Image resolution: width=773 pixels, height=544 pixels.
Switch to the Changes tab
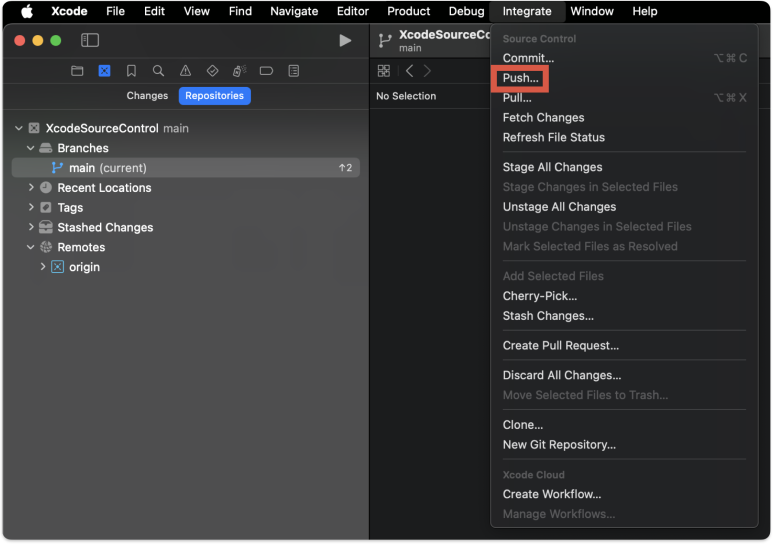click(147, 96)
